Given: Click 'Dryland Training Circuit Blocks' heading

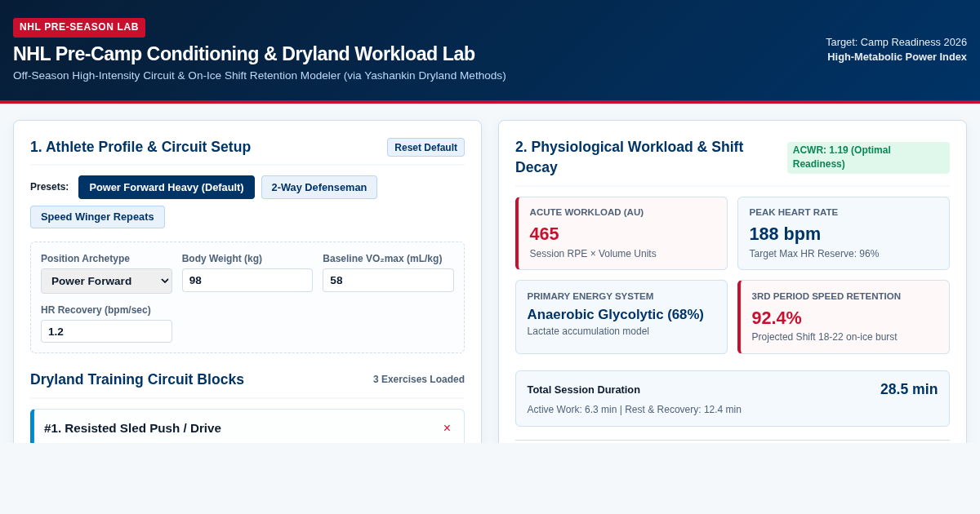Looking at the screenshot, I should (x=137, y=379).
